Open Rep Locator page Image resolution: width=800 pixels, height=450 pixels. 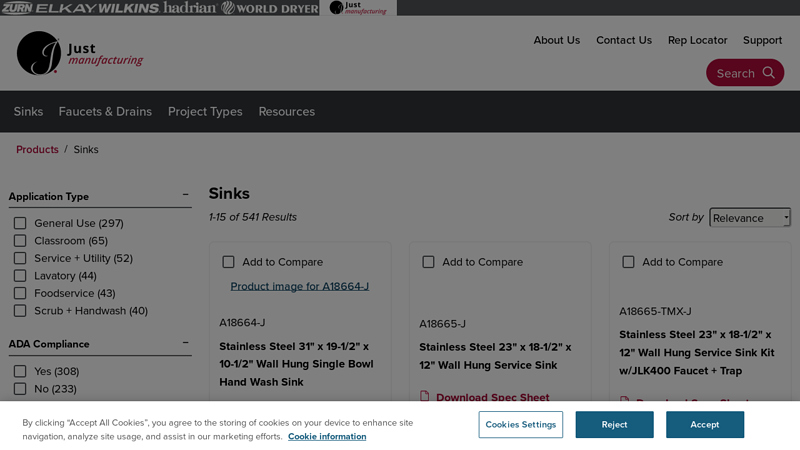click(697, 40)
